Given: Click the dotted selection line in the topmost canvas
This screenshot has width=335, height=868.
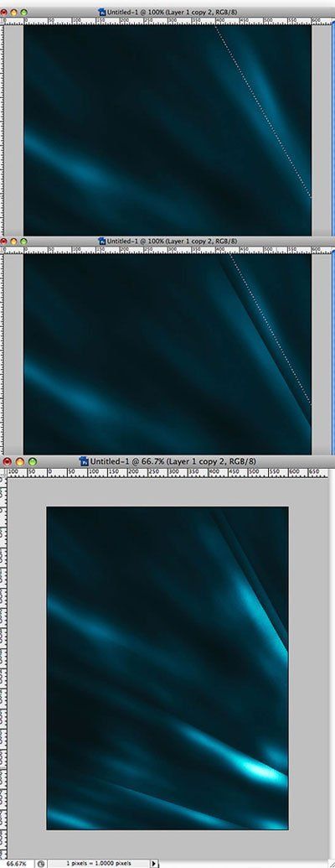Looking at the screenshot, I should tap(263, 111).
